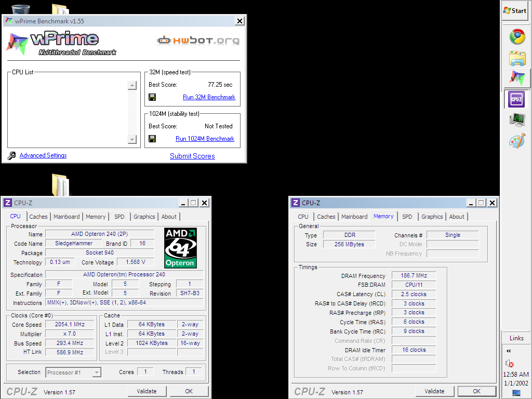This screenshot has height=399, width=532.
Task: Click the taskbar clock 12:58 AM
Action: (x=516, y=374)
